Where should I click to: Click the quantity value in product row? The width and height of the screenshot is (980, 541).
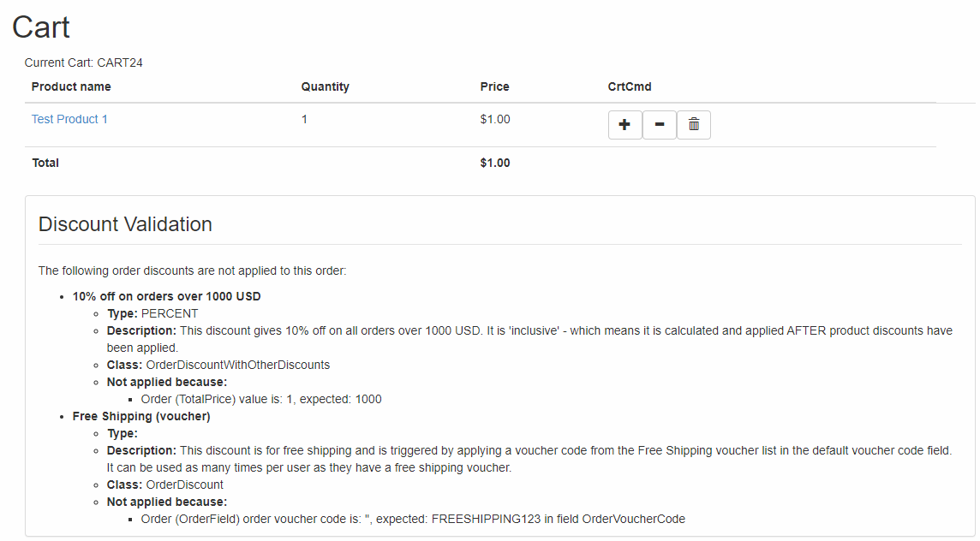coord(304,119)
